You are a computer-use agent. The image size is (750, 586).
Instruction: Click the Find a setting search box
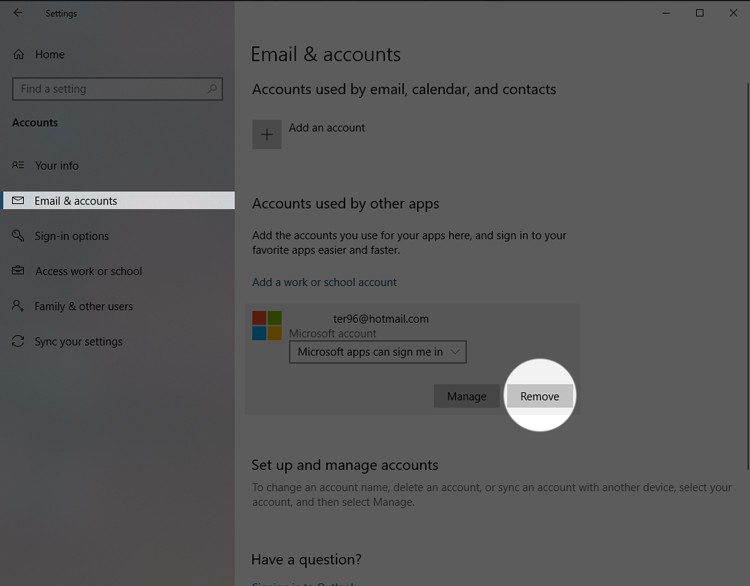click(117, 89)
